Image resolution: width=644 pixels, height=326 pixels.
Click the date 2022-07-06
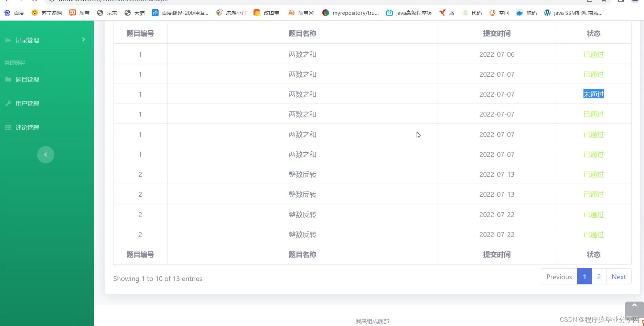[x=497, y=54]
